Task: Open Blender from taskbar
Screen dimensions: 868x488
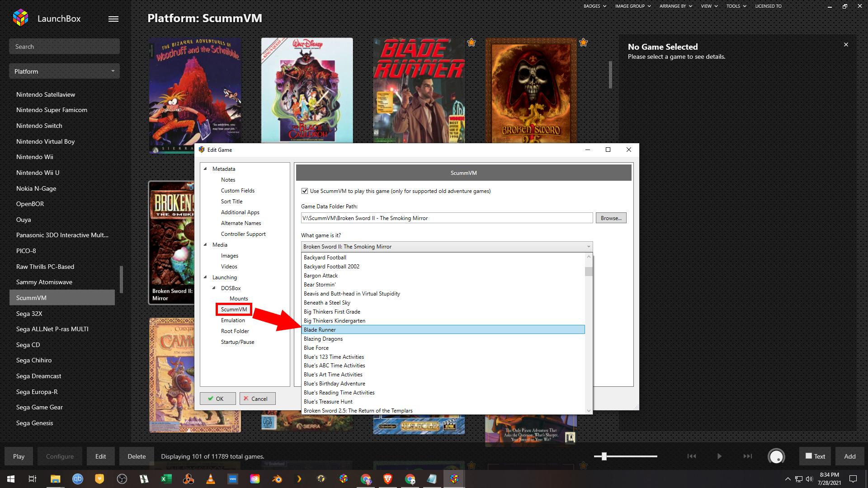Action: click(277, 479)
